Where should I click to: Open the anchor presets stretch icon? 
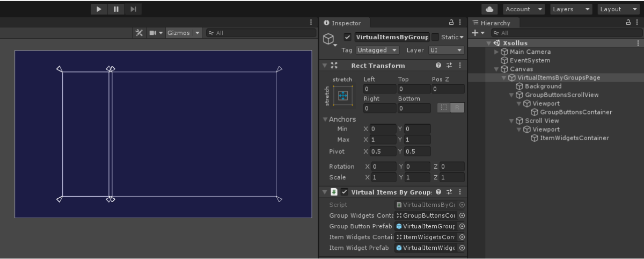click(x=343, y=96)
